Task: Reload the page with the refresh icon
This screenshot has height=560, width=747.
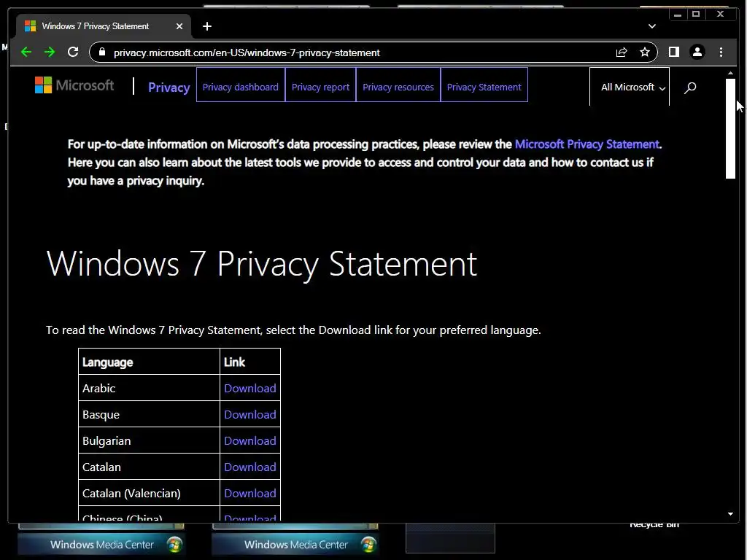Action: [x=73, y=52]
